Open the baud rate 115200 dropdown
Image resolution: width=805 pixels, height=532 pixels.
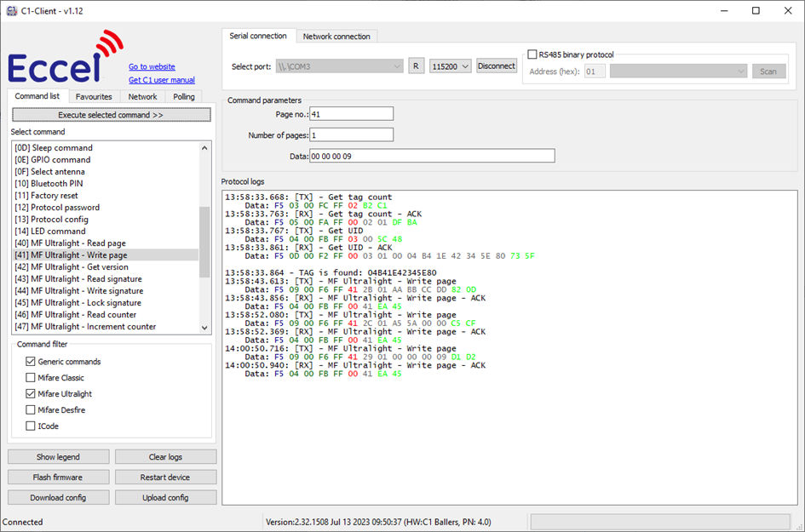pyautogui.click(x=450, y=66)
